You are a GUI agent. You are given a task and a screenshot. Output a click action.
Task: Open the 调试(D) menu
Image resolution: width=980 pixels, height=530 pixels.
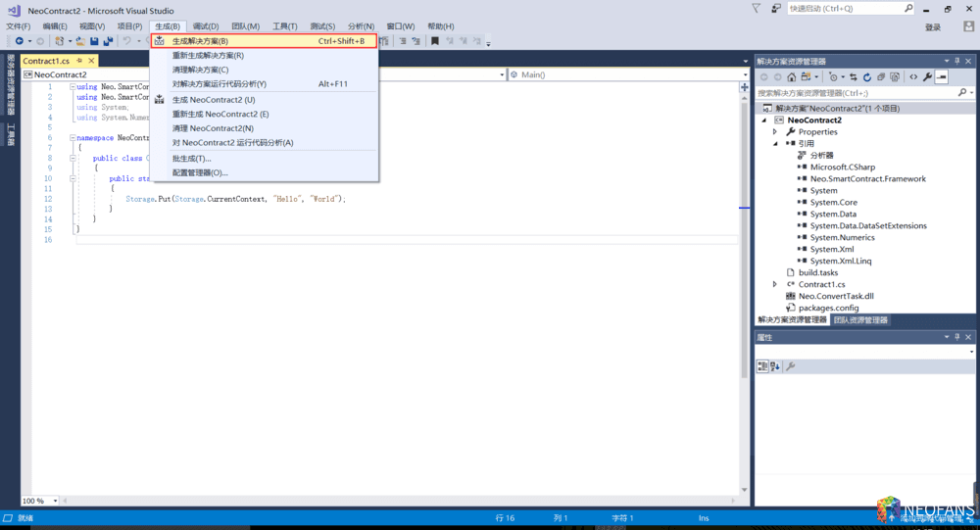pyautogui.click(x=206, y=26)
